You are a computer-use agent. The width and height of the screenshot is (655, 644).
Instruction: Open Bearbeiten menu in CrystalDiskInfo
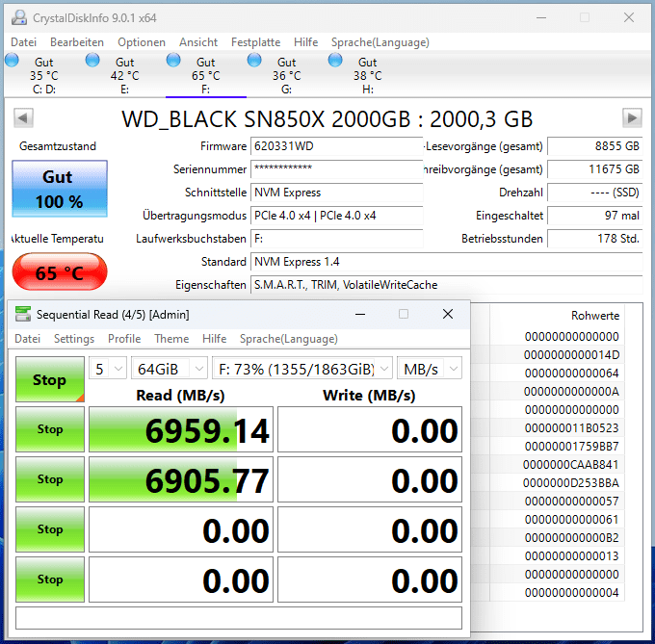click(77, 42)
